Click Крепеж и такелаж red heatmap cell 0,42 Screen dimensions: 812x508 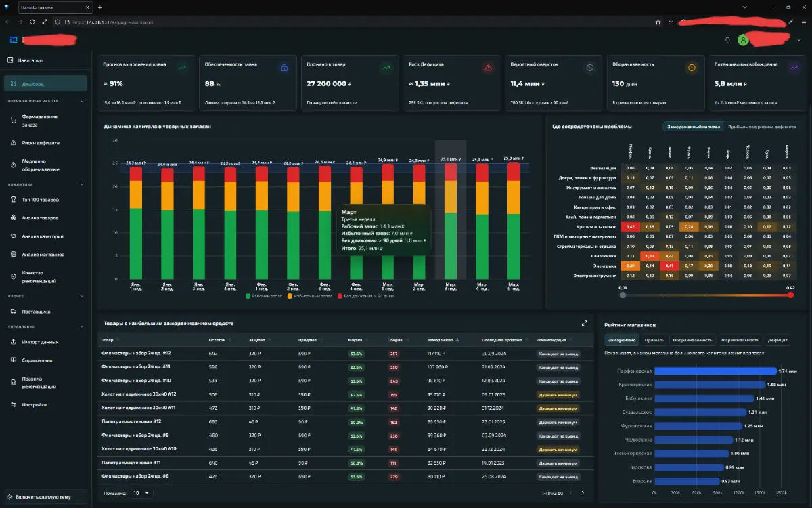coord(630,226)
